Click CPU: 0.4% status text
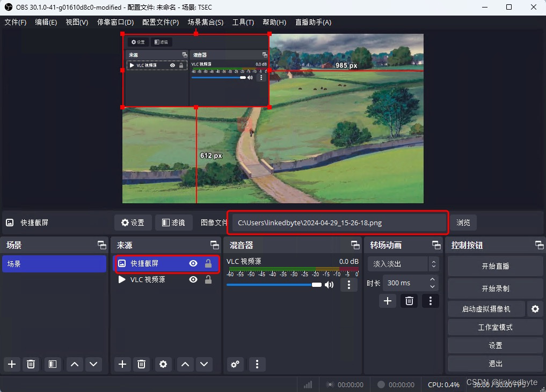546x392 pixels. click(443, 384)
